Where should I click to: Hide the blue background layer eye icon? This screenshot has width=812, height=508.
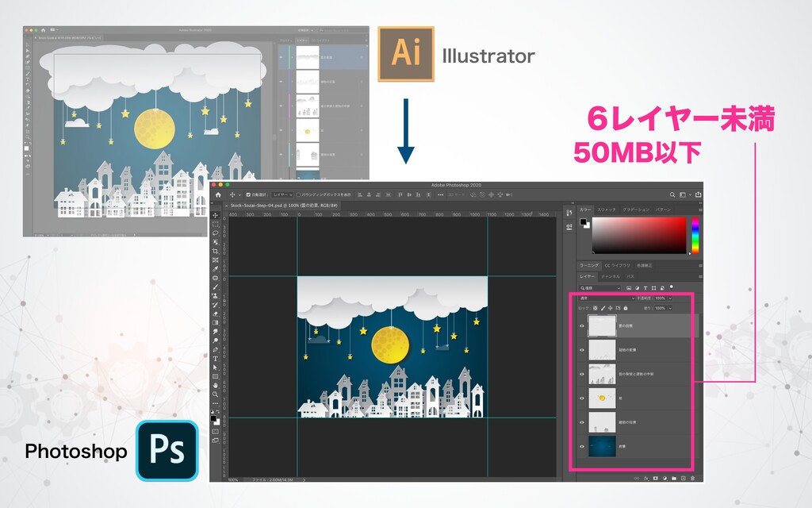(x=582, y=446)
